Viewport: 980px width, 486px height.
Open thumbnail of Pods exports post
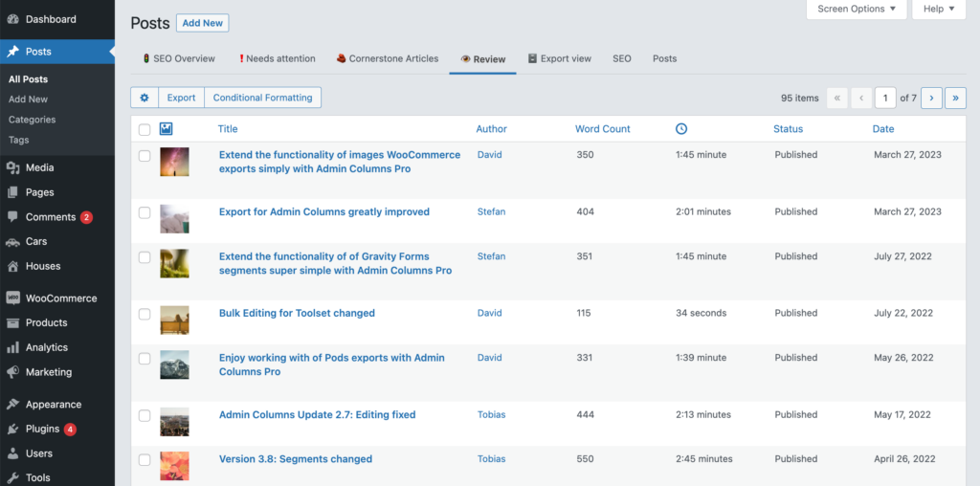pos(174,364)
